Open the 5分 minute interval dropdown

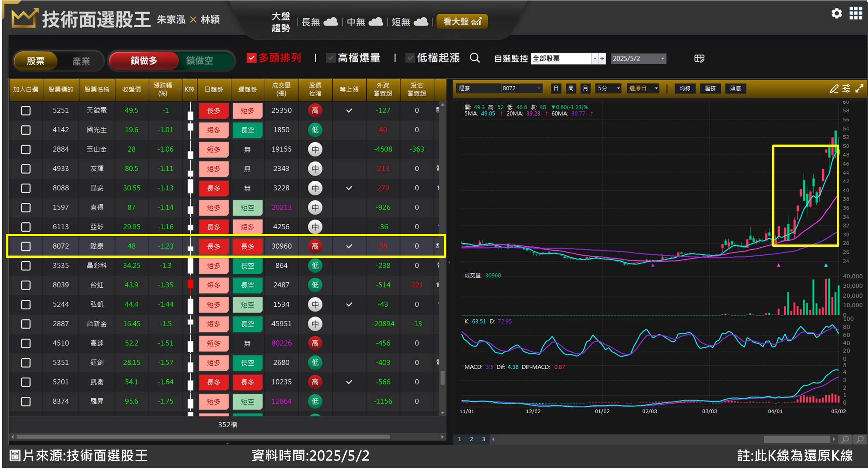tap(618, 88)
